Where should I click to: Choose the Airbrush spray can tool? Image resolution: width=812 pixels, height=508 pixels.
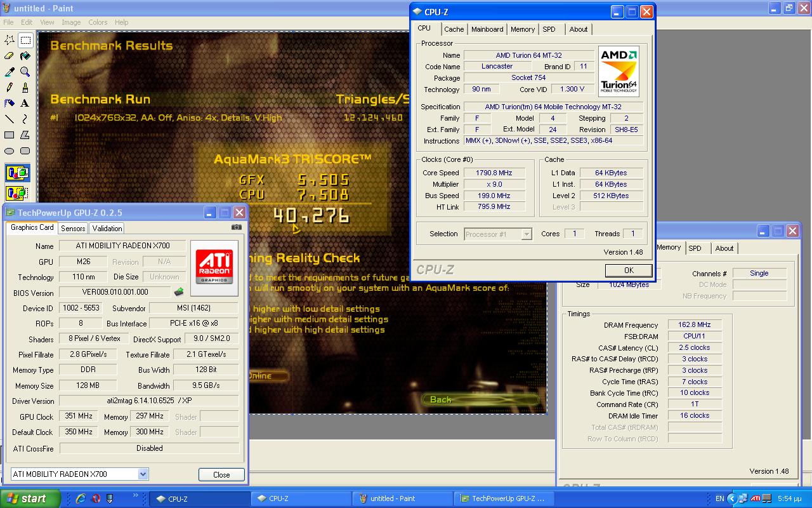click(x=10, y=103)
